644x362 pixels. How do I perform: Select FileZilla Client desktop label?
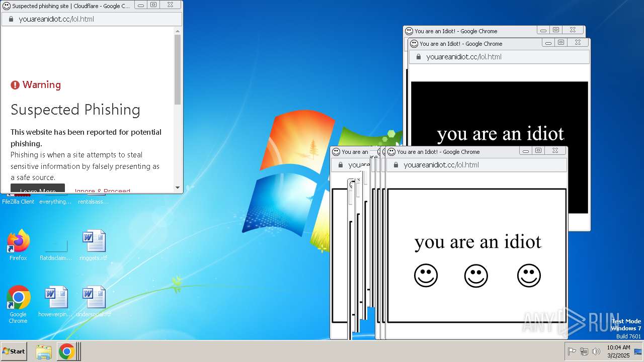tap(18, 202)
